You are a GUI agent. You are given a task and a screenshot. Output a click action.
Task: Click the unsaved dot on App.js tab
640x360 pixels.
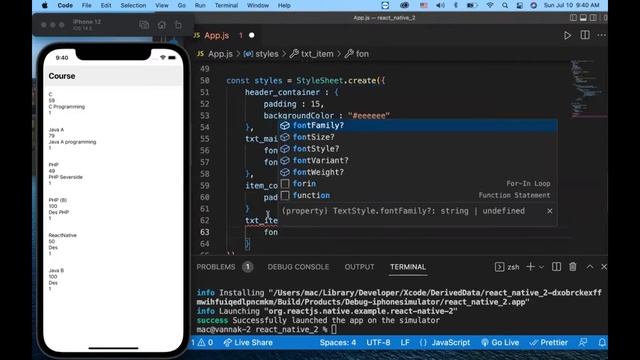tap(252, 36)
